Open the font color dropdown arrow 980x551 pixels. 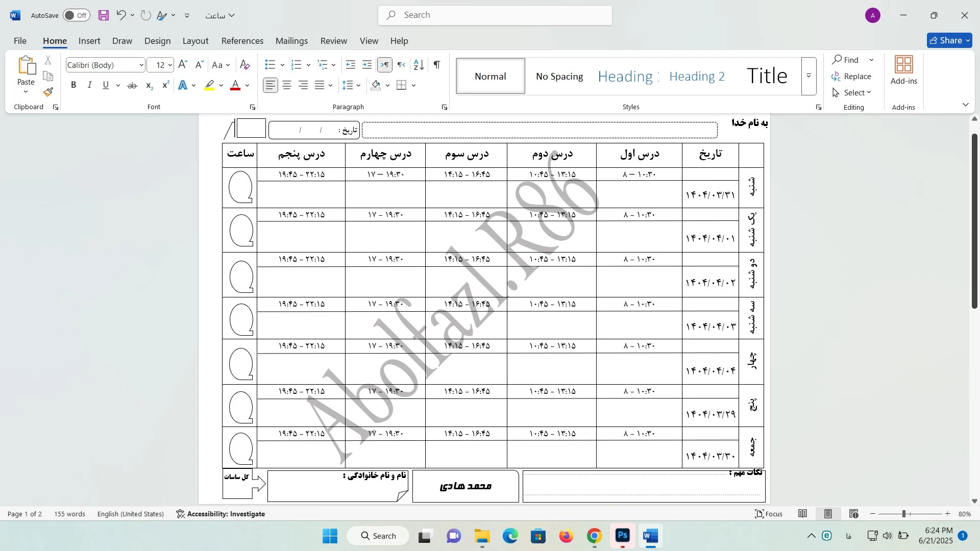pyautogui.click(x=248, y=86)
